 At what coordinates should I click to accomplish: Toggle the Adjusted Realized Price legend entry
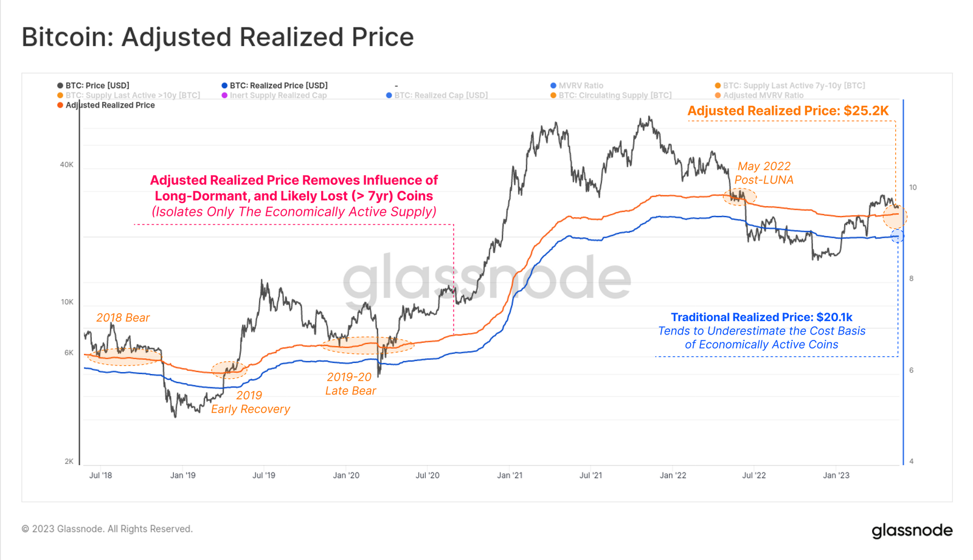tap(106, 105)
